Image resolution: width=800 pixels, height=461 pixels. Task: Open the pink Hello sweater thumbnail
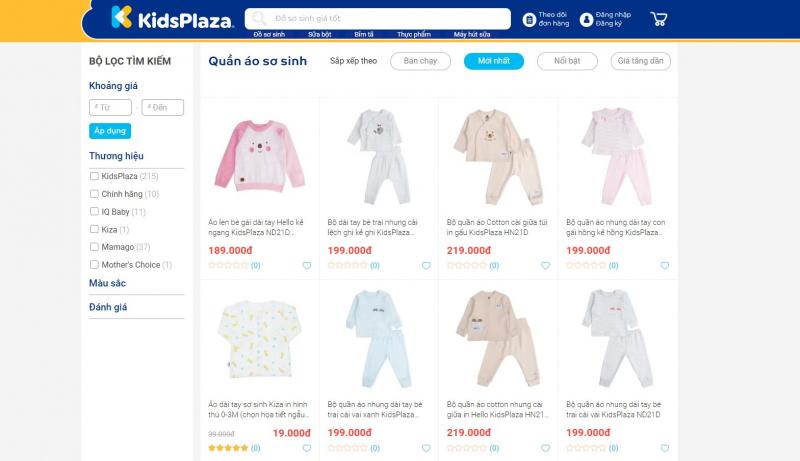(x=259, y=155)
